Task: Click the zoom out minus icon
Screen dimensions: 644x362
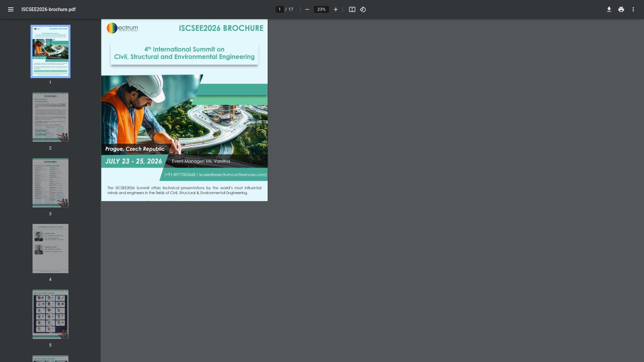Action: 307,9
